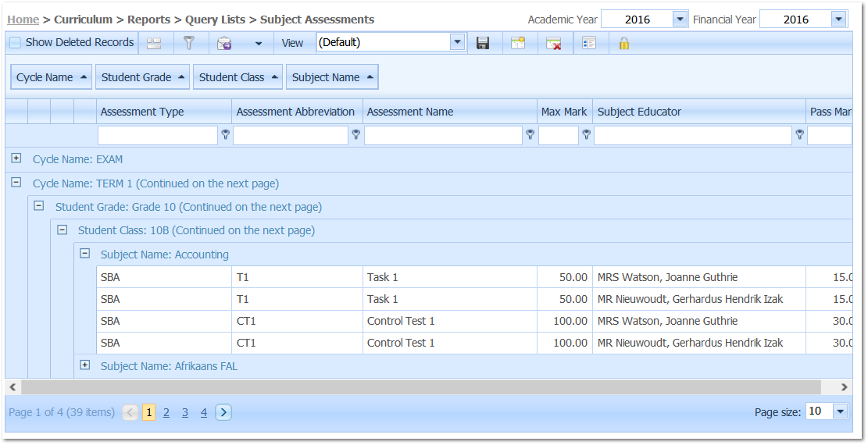Select current page 1 button
Screen dimensions: 868x445
[148, 412]
